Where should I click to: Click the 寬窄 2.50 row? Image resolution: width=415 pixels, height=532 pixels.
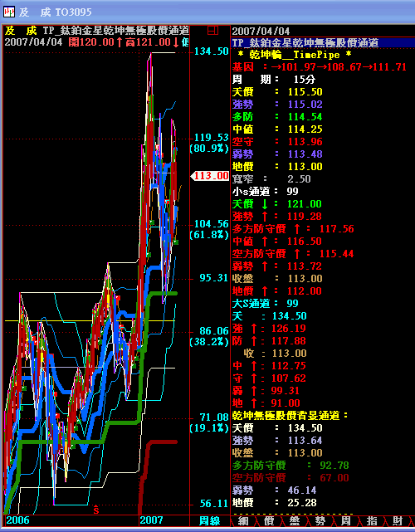(x=271, y=178)
